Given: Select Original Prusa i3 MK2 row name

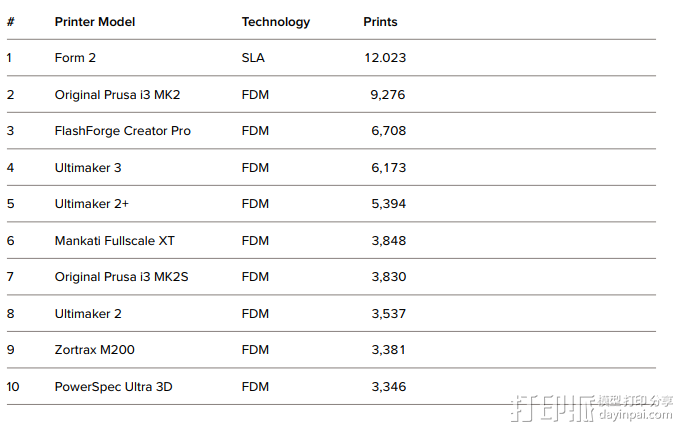Looking at the screenshot, I should [x=117, y=95].
